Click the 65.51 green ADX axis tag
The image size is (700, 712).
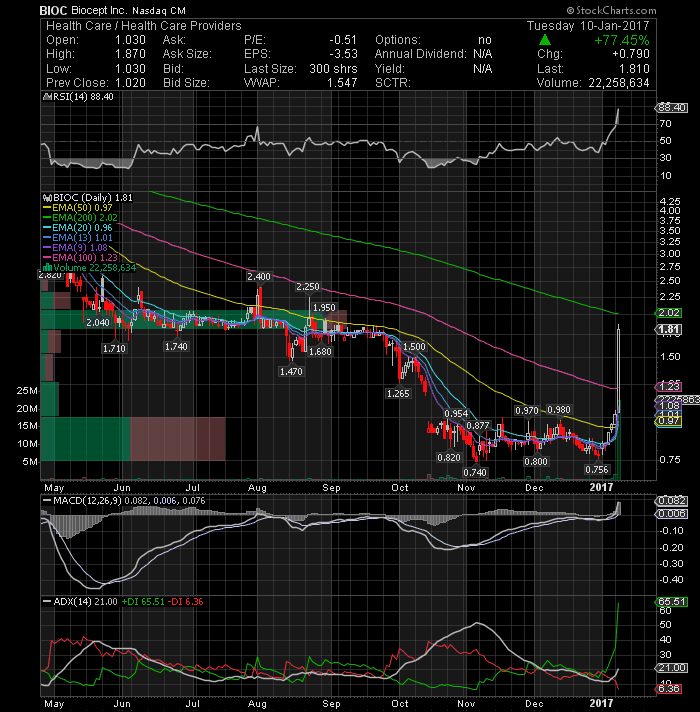tap(671, 602)
